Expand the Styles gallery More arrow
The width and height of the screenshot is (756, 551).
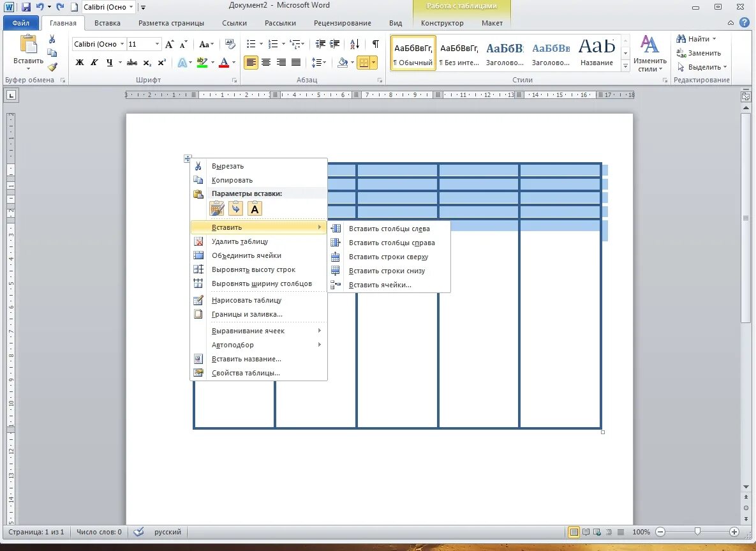click(625, 66)
